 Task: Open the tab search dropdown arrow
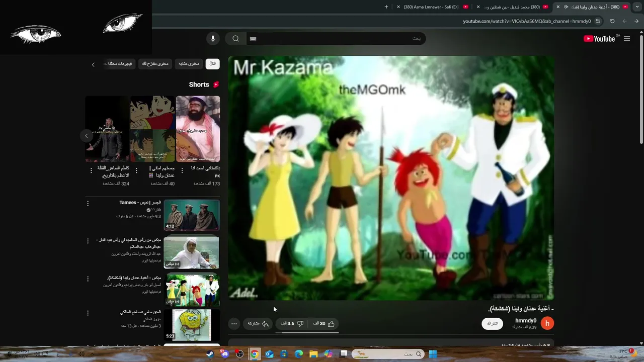click(x=637, y=7)
